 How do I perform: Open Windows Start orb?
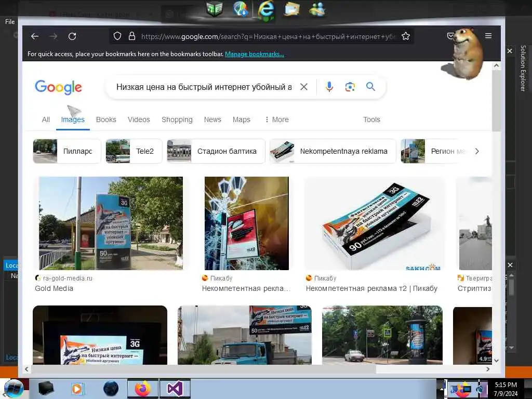12,389
